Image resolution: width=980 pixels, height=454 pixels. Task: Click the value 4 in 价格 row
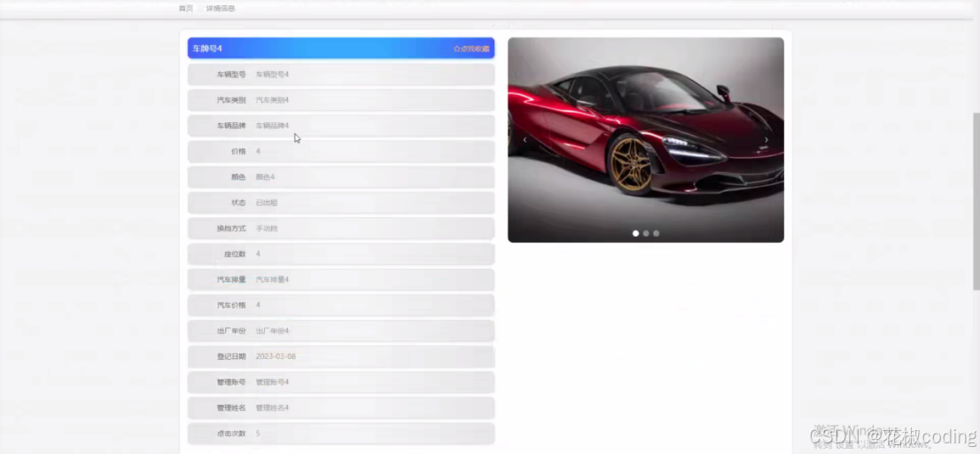point(258,152)
